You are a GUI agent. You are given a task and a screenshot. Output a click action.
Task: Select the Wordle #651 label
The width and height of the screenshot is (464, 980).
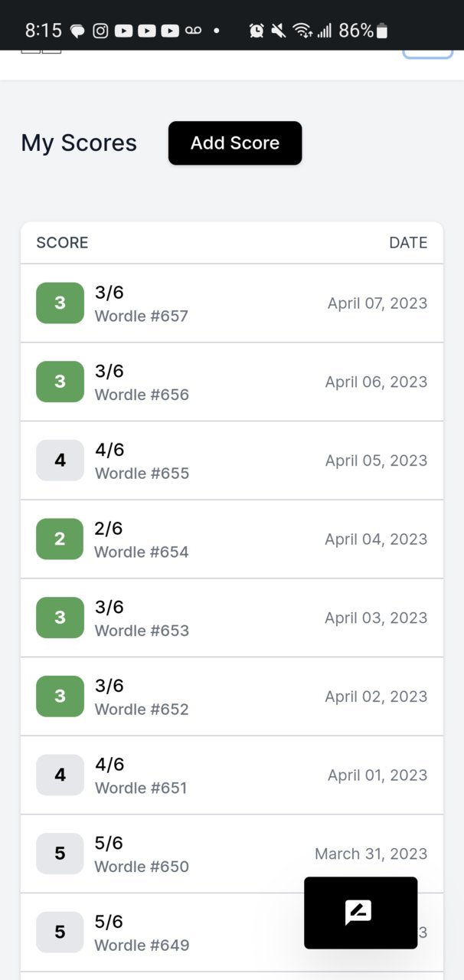tap(141, 788)
